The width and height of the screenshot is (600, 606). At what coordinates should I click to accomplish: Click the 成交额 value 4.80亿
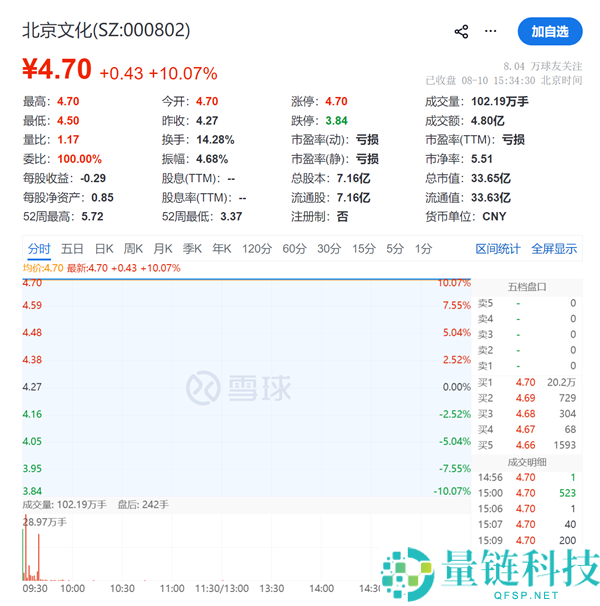[488, 121]
